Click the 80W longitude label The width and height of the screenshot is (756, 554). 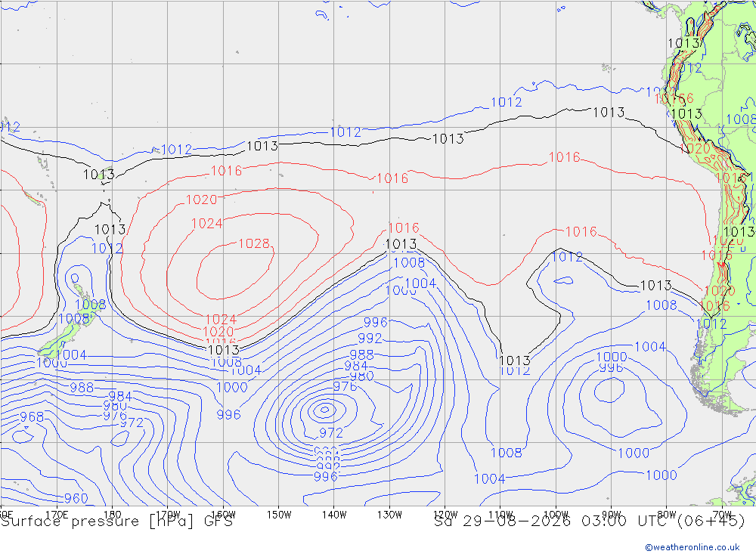667,515
